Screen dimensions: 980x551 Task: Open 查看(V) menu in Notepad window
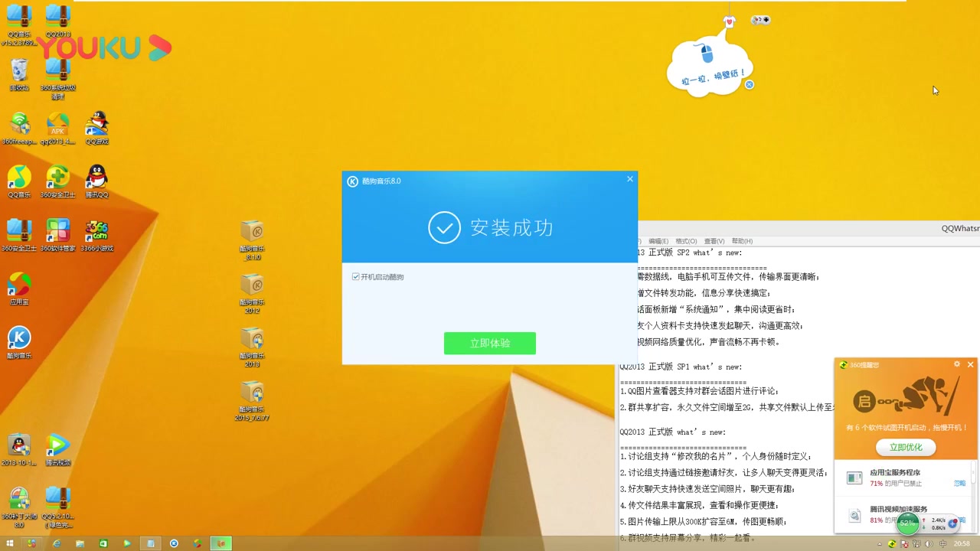(x=714, y=241)
